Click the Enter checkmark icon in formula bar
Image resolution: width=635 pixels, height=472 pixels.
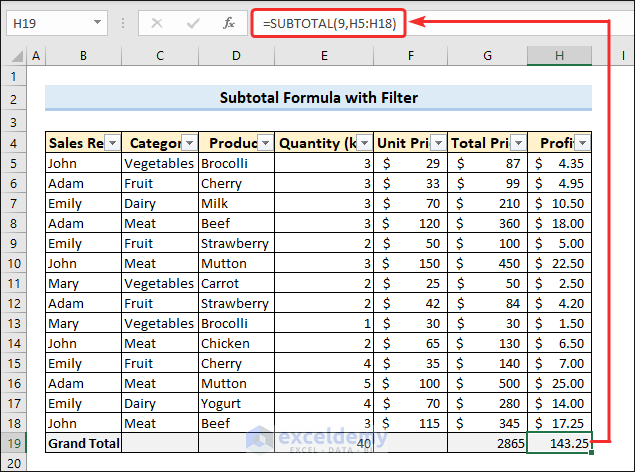click(x=193, y=22)
